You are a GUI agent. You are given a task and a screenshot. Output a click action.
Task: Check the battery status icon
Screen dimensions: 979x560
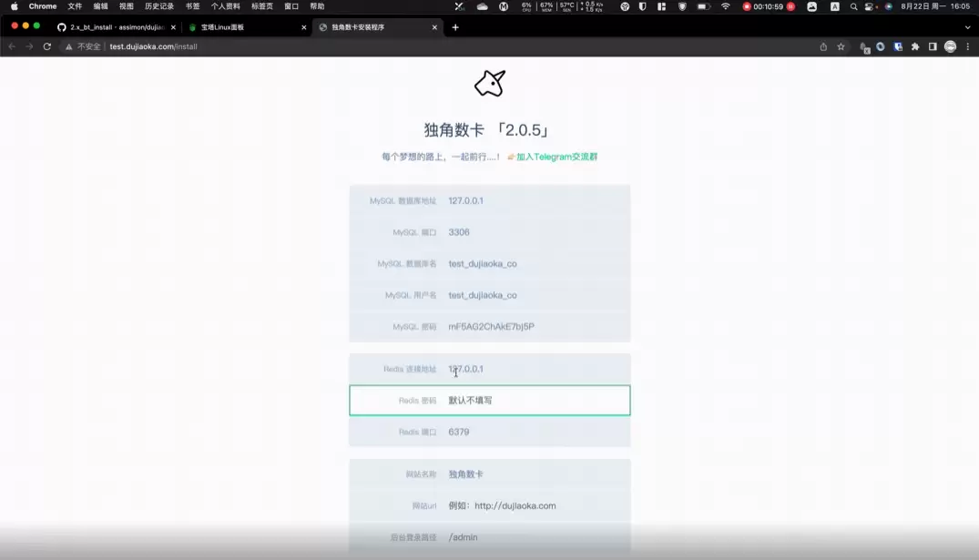(x=704, y=6)
